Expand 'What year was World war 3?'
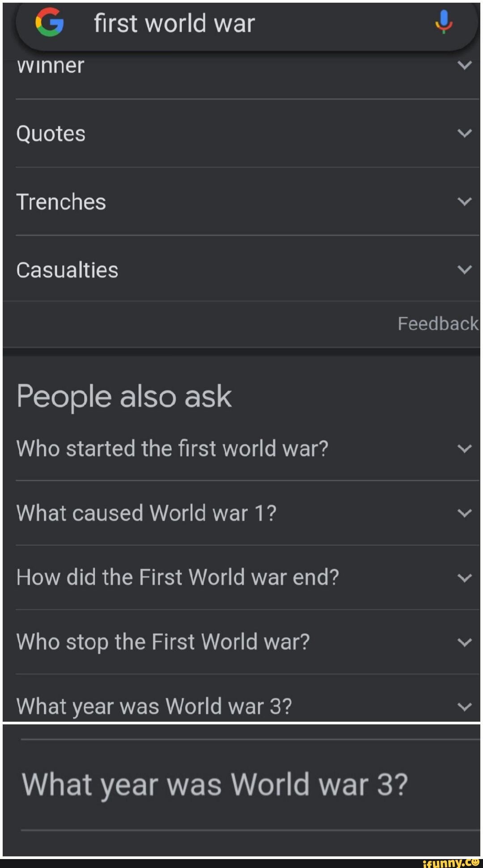The width and height of the screenshot is (483, 868). [x=464, y=706]
